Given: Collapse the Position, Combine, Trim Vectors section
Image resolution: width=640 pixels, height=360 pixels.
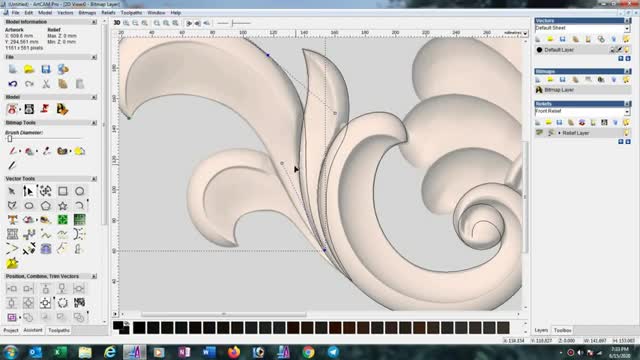Looking at the screenshot, I should click(94, 276).
